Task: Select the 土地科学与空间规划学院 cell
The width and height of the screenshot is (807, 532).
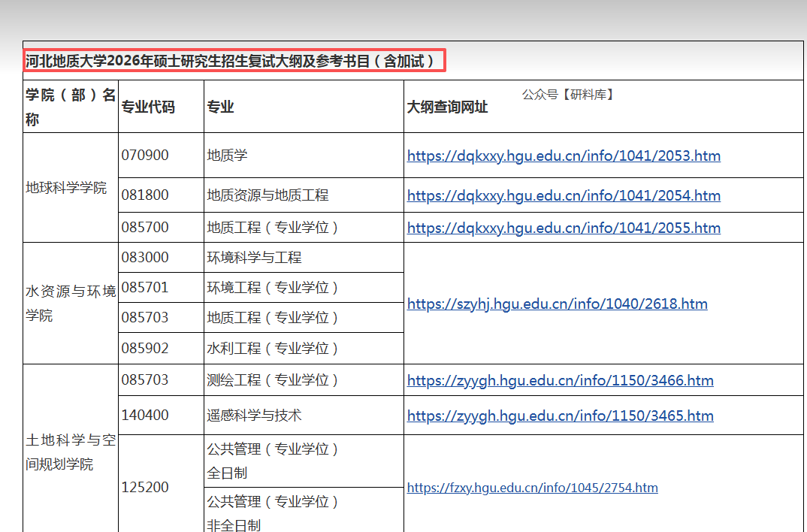Action: coord(71,452)
